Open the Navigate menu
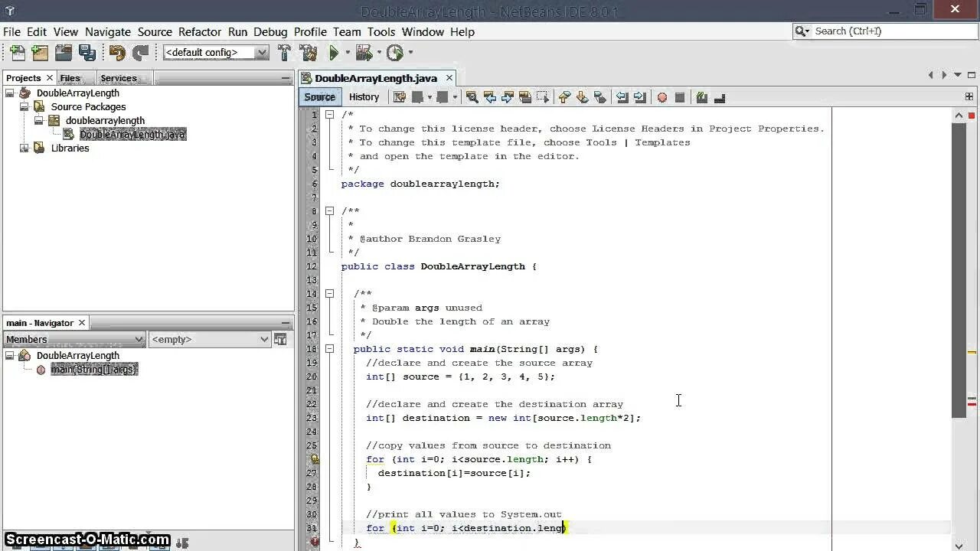Screen dimensions: 980x551 pos(107,32)
